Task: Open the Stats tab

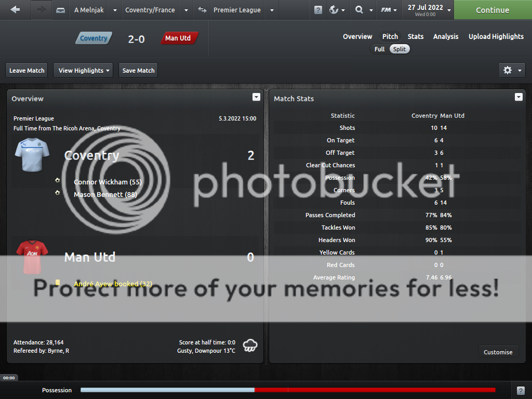Action: pos(415,36)
